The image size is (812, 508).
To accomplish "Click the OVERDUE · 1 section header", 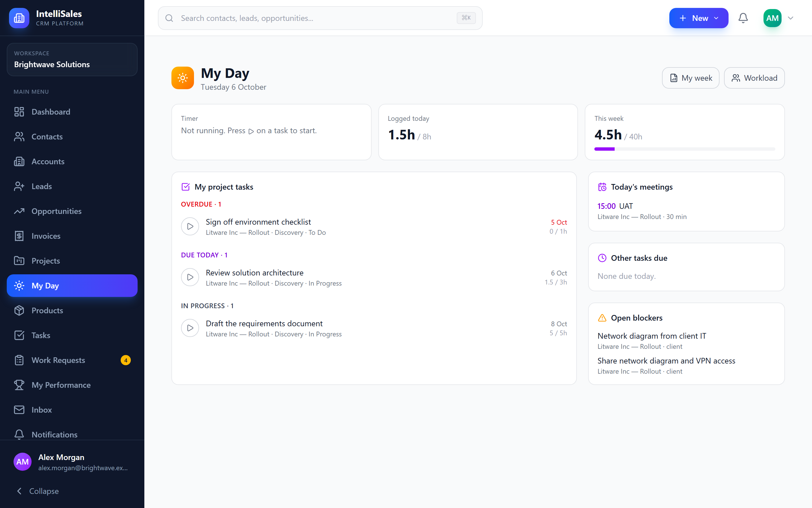I will point(201,204).
